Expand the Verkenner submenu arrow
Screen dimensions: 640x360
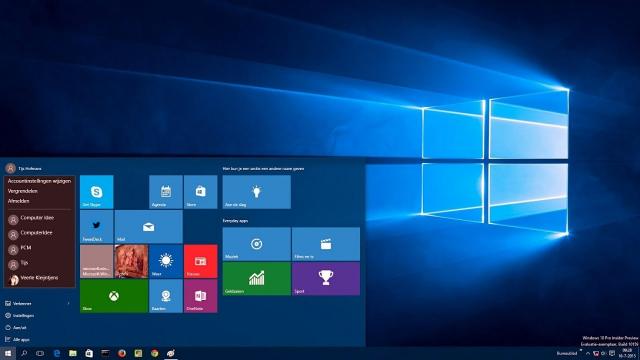[x=68, y=304]
